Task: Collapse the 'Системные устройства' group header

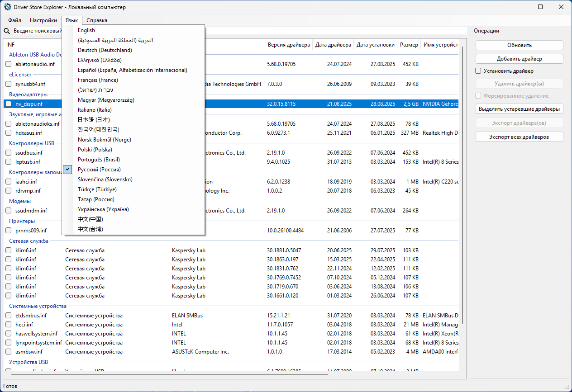Action: pyautogui.click(x=38, y=306)
